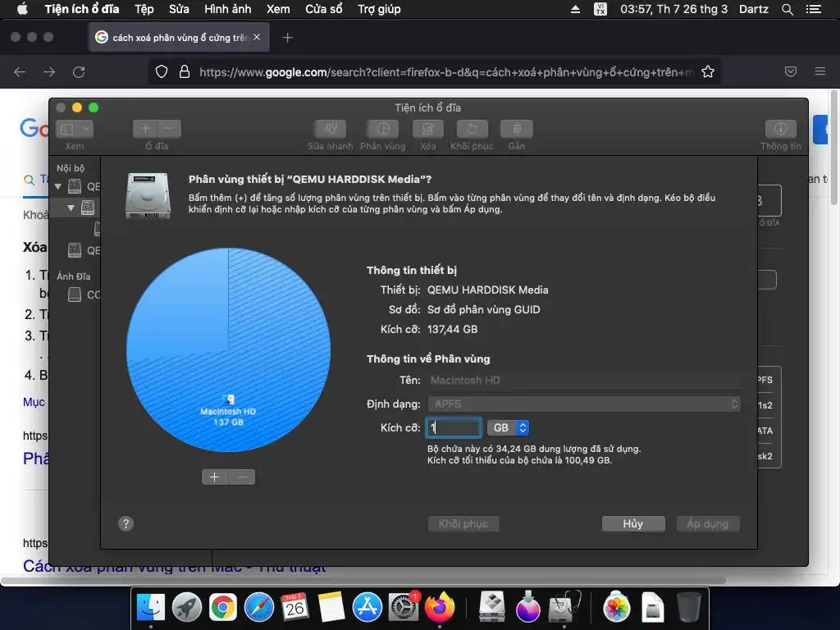Open Finder from the dock
840x630 pixels.
151,608
